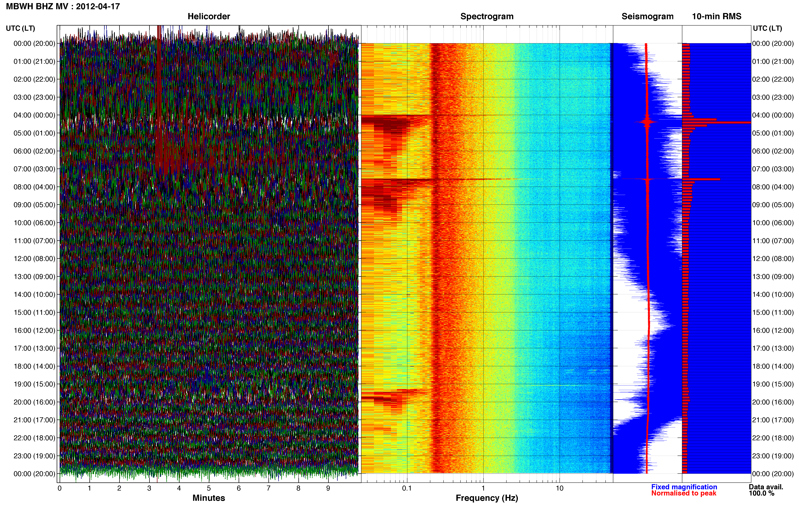Click Minutes axis tick '9'

(328, 488)
